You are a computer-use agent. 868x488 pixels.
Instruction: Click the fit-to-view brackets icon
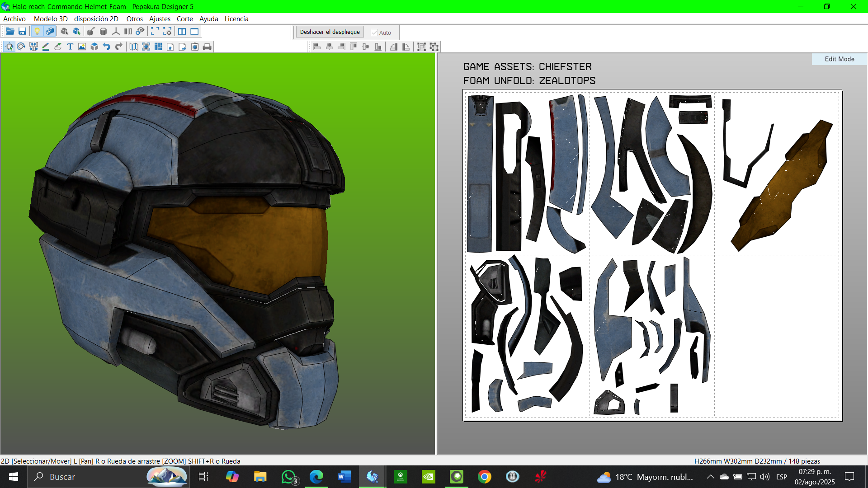[155, 32]
